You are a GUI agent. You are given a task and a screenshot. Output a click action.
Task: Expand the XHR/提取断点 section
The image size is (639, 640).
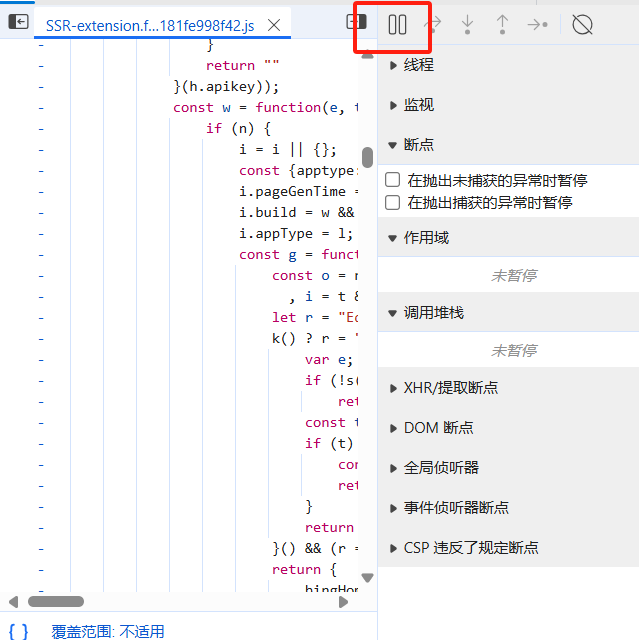[450, 388]
